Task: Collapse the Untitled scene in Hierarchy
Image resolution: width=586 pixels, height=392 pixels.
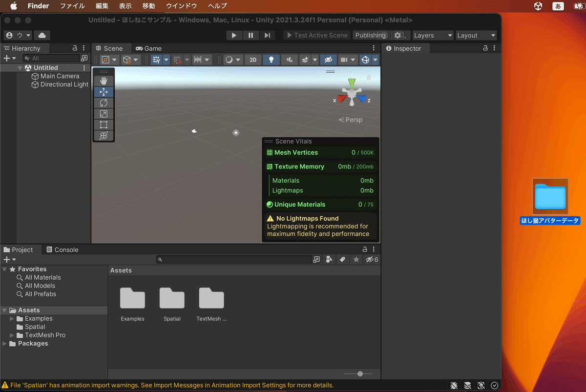Action: [20, 68]
